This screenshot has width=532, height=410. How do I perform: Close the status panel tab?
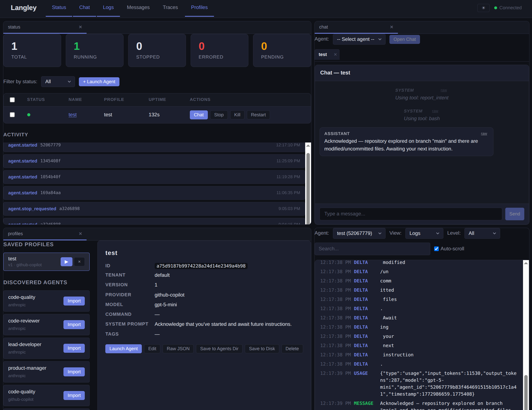click(80, 27)
